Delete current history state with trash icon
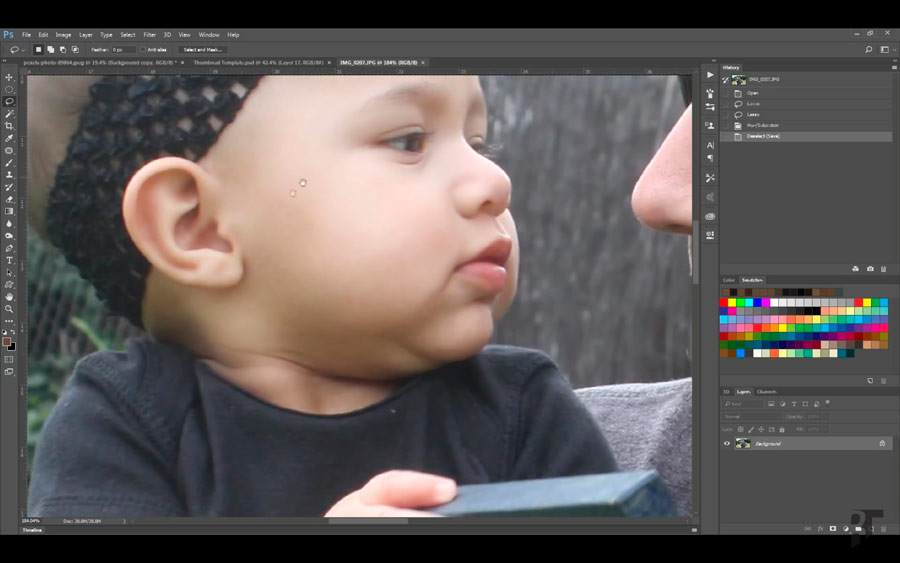900x563 pixels. point(883,269)
